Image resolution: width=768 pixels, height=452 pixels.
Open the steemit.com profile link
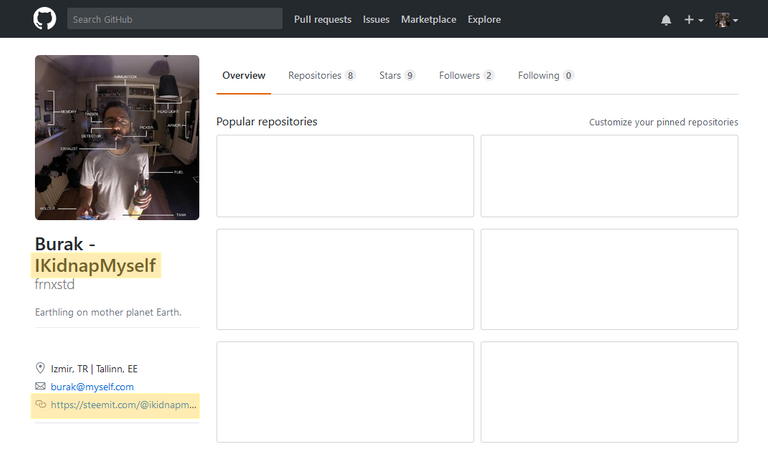pyautogui.click(x=123, y=405)
